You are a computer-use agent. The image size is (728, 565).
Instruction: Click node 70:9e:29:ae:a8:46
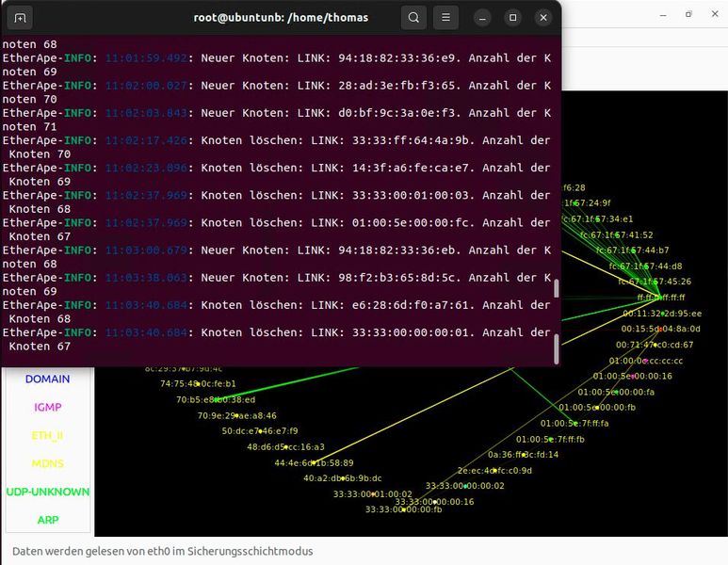pos(236,415)
